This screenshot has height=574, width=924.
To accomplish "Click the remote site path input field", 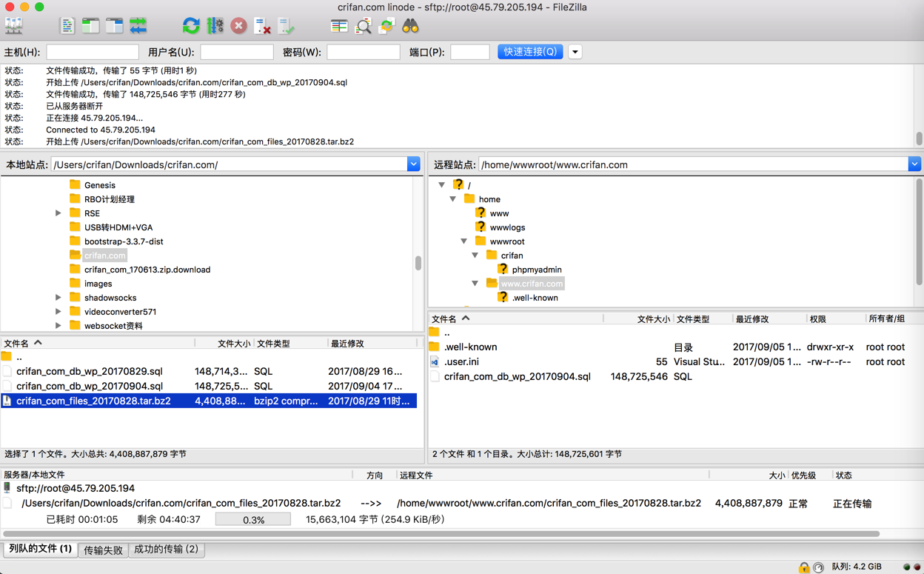I will tap(694, 164).
